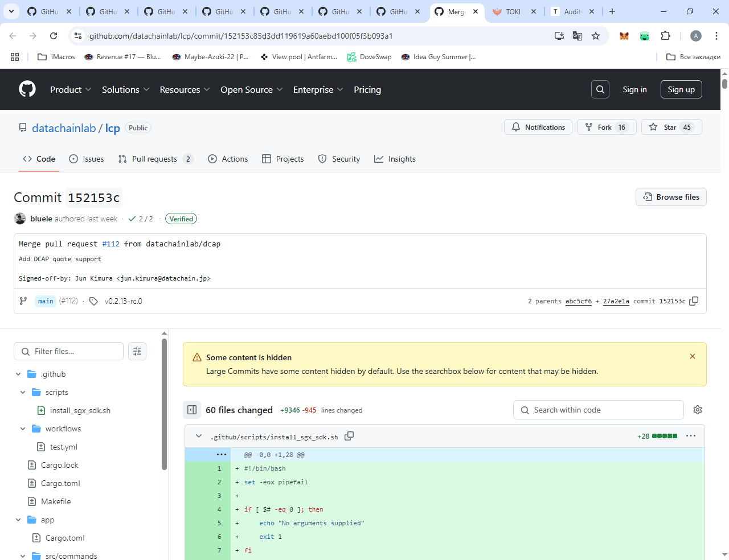Open Chrome apps grid in bookmarks bar
This screenshot has width=729, height=560.
[15, 57]
